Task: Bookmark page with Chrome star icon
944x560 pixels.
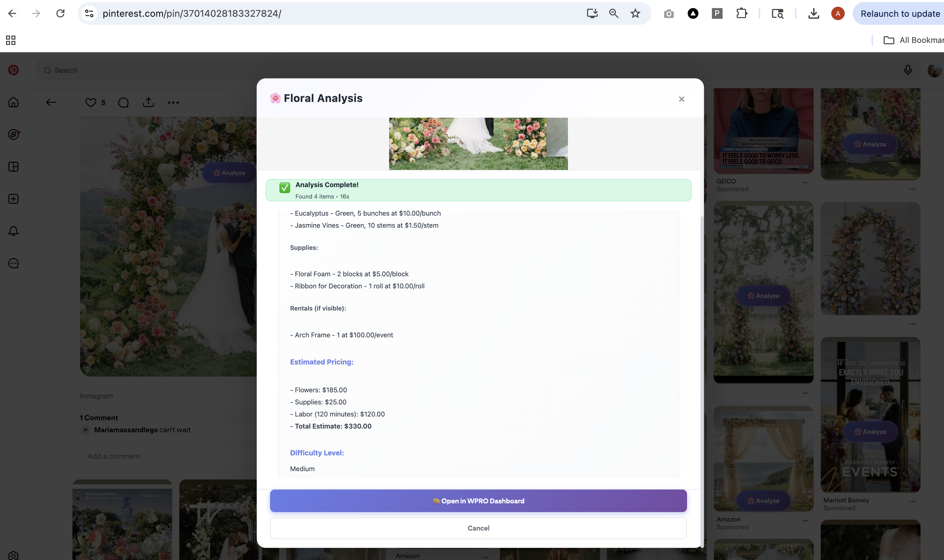Action: point(635,14)
